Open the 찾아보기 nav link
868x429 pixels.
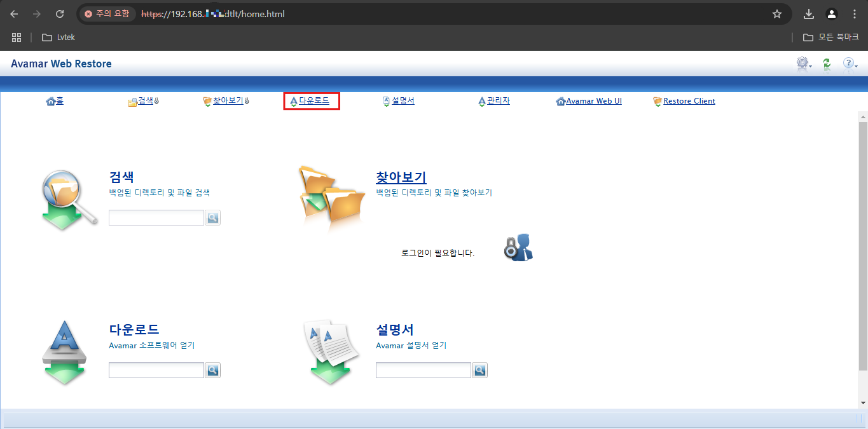coord(228,101)
